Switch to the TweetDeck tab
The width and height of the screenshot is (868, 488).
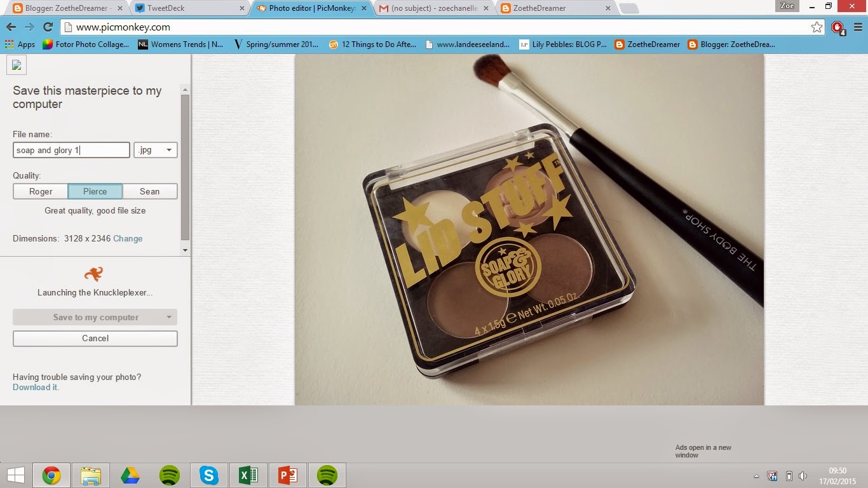(x=190, y=8)
